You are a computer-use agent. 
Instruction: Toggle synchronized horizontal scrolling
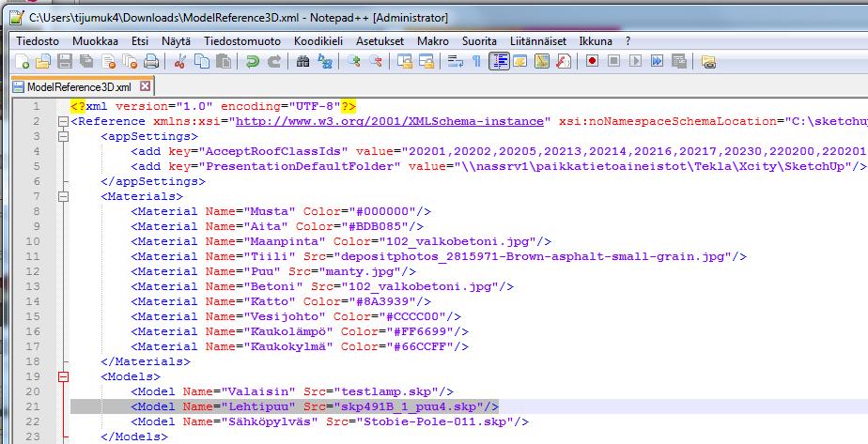coord(426,61)
